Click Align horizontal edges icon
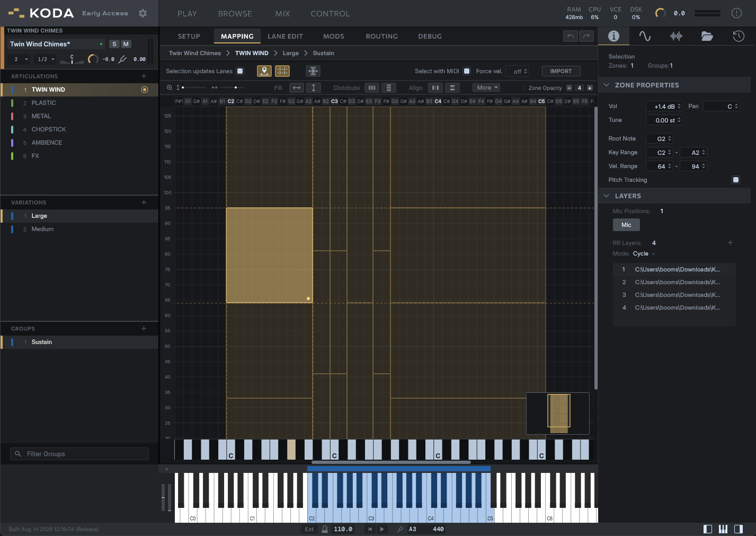This screenshot has height=536, width=756. [x=452, y=88]
